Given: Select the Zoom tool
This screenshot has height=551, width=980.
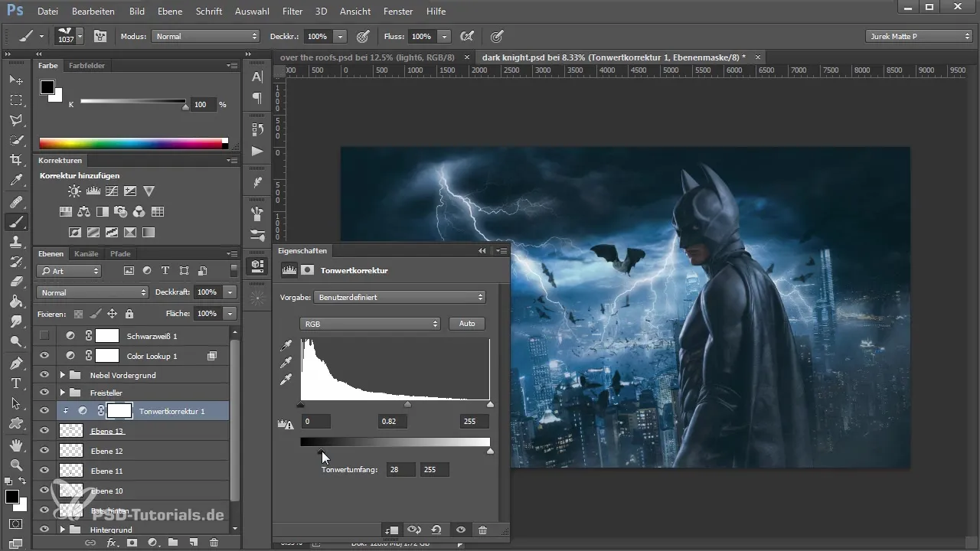Looking at the screenshot, I should click(16, 465).
